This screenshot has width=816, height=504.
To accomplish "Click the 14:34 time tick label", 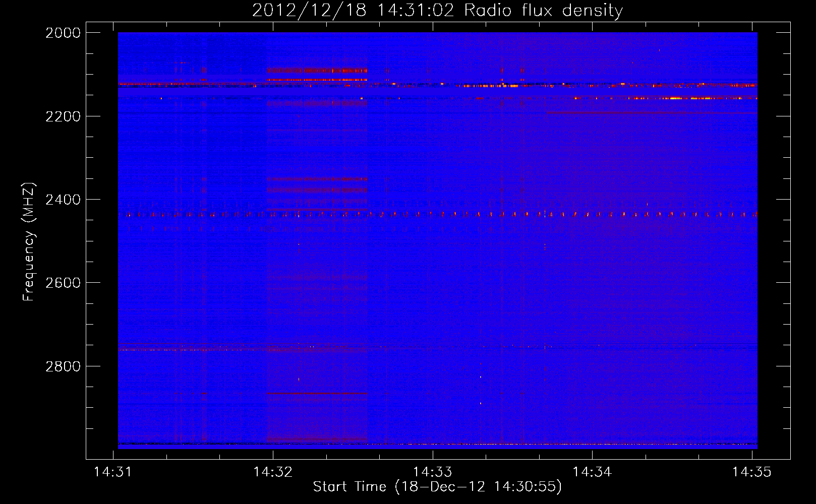I will tap(592, 472).
